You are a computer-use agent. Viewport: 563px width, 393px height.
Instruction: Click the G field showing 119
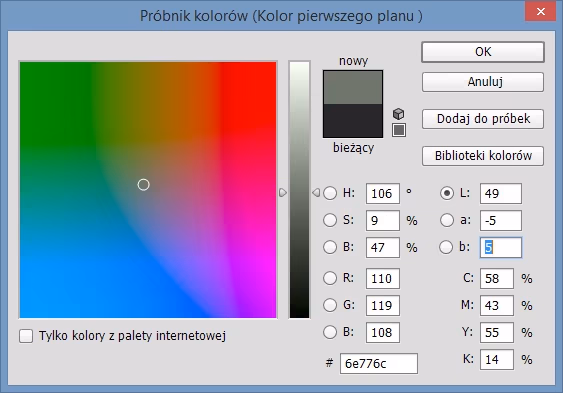coord(383,305)
